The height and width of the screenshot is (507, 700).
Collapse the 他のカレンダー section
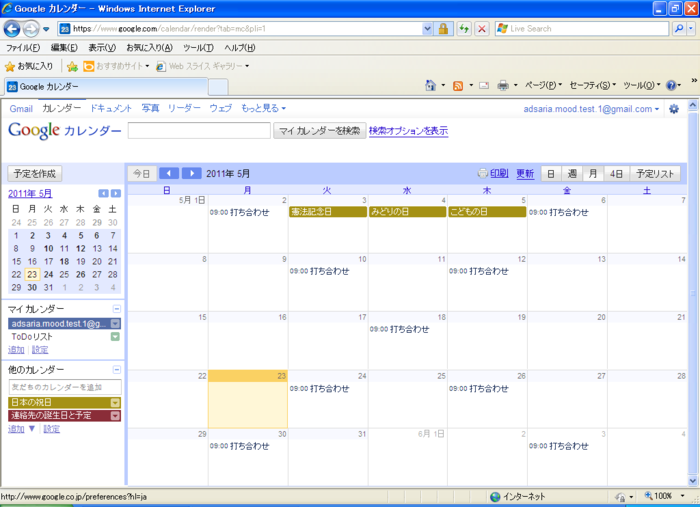click(x=117, y=370)
